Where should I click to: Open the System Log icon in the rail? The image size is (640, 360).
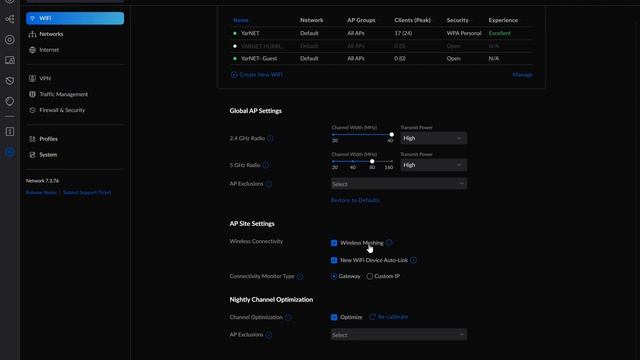point(10,131)
